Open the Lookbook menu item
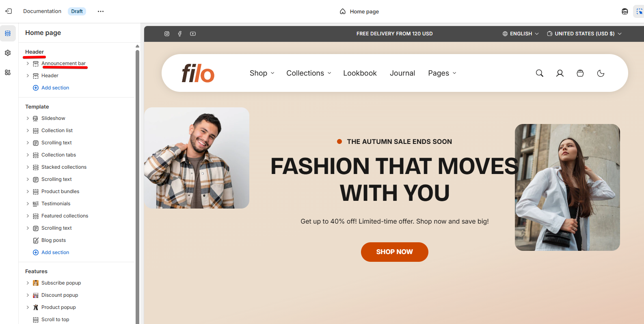Viewport: 644px width, 324px height. [x=360, y=73]
